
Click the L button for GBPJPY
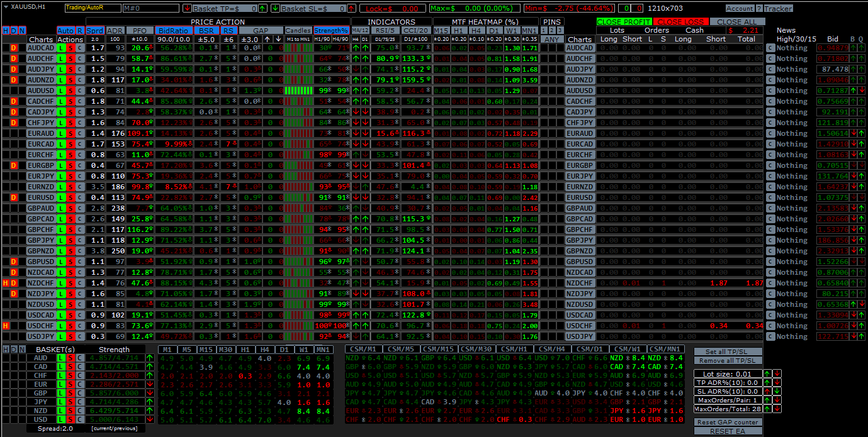tap(61, 240)
